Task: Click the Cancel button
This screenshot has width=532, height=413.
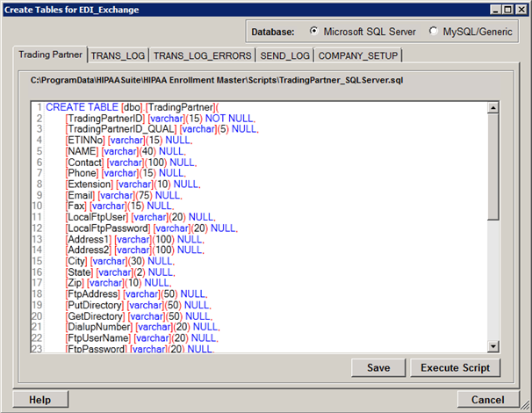Action: click(487, 400)
